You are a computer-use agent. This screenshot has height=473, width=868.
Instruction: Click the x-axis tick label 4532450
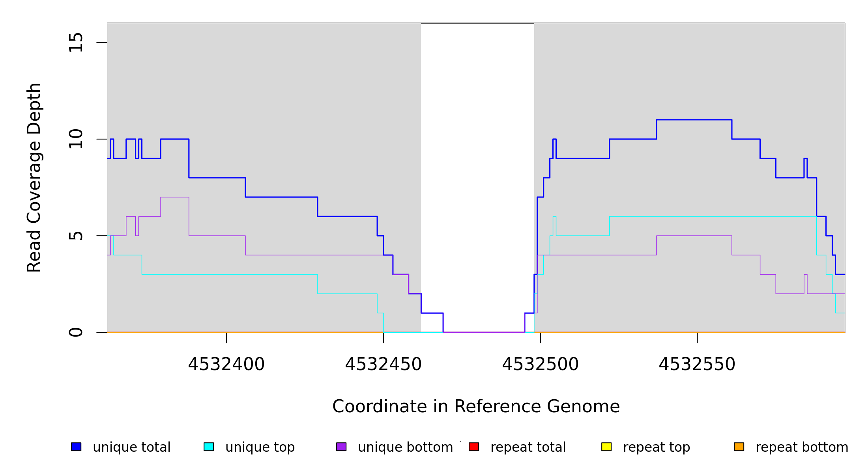click(x=383, y=365)
